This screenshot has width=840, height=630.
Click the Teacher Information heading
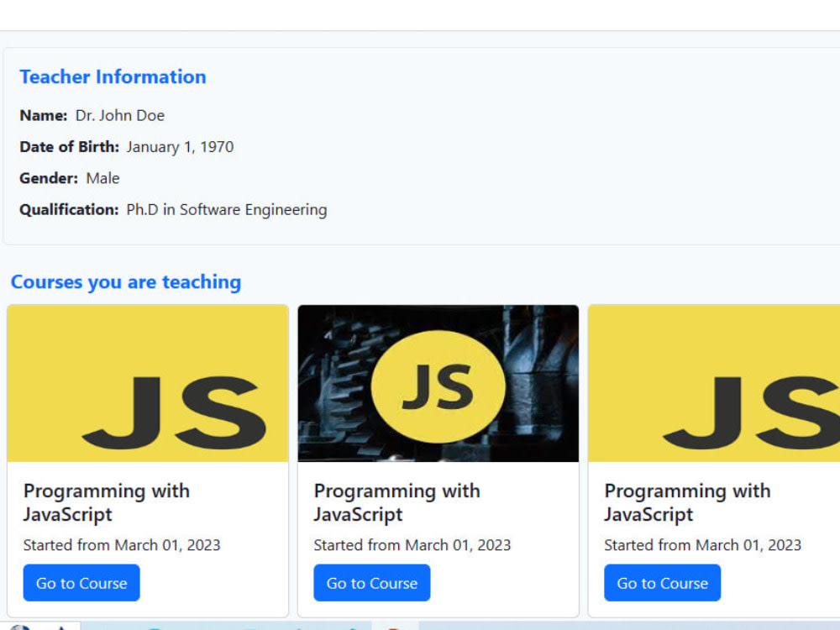click(x=113, y=76)
